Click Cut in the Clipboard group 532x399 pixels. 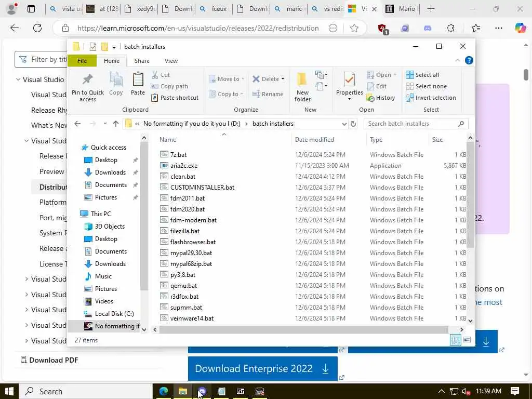[161, 75]
